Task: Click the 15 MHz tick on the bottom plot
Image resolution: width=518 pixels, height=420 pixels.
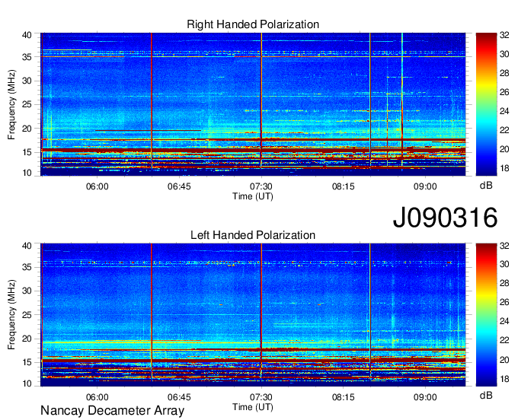Action: [27, 363]
